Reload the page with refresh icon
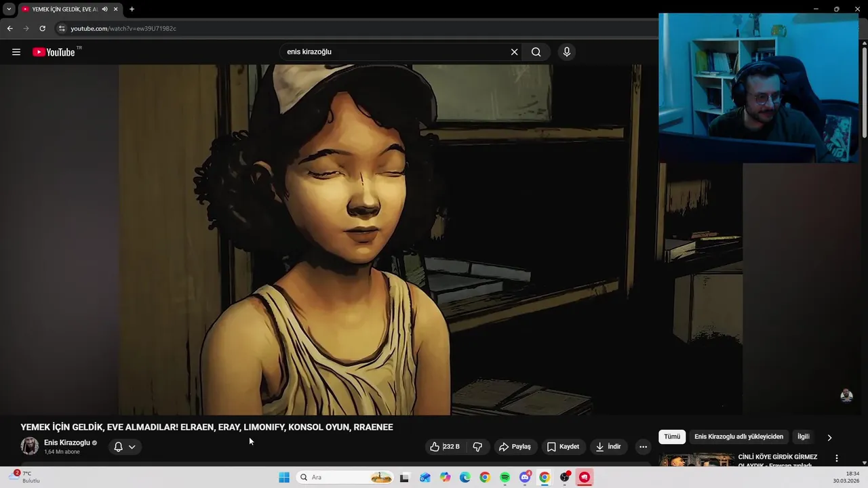 (42, 28)
